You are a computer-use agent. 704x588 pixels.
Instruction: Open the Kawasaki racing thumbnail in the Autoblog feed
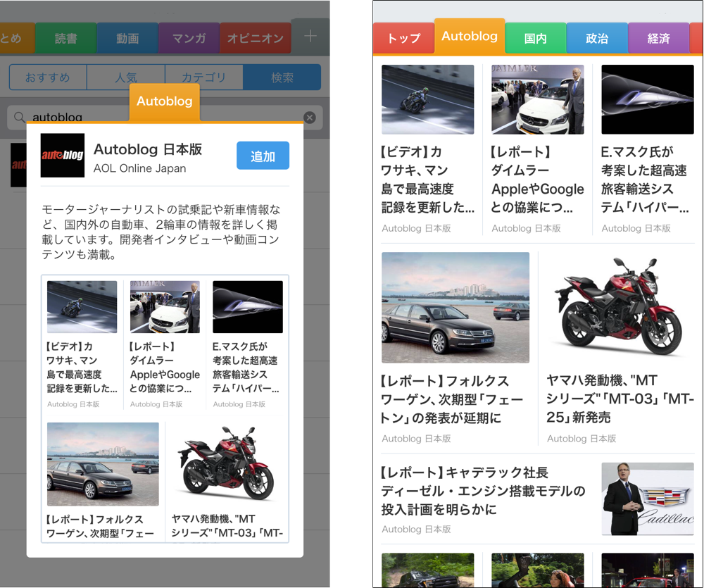click(x=428, y=99)
